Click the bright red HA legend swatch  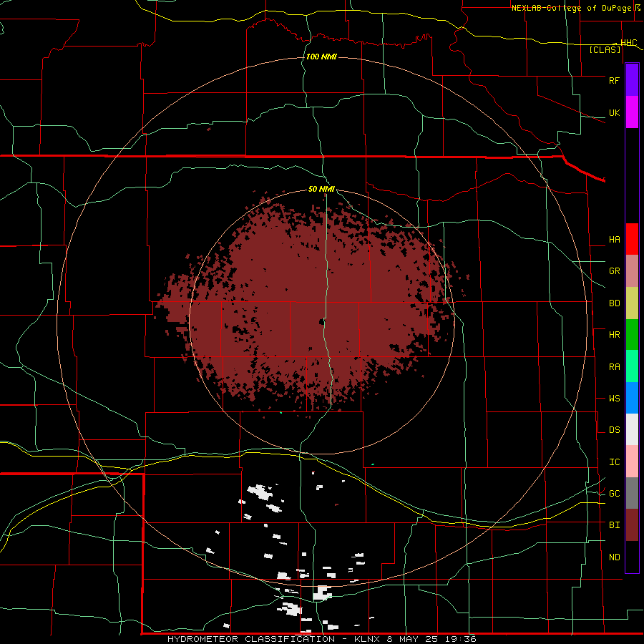pos(632,239)
